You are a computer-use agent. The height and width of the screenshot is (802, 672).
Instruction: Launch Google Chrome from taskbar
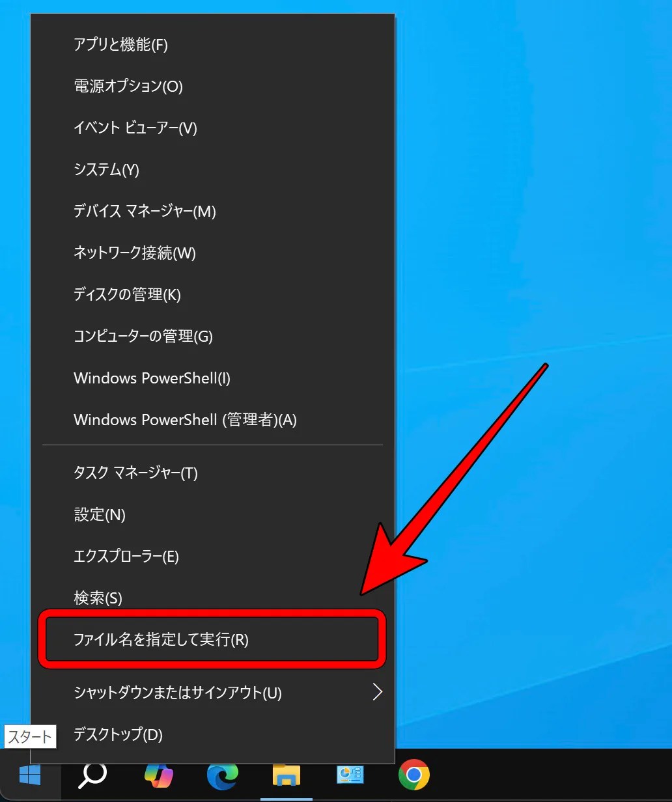[x=414, y=775]
